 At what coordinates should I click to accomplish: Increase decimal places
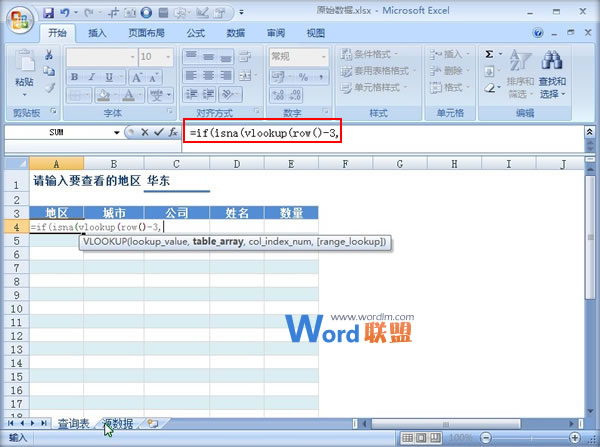(x=278, y=95)
